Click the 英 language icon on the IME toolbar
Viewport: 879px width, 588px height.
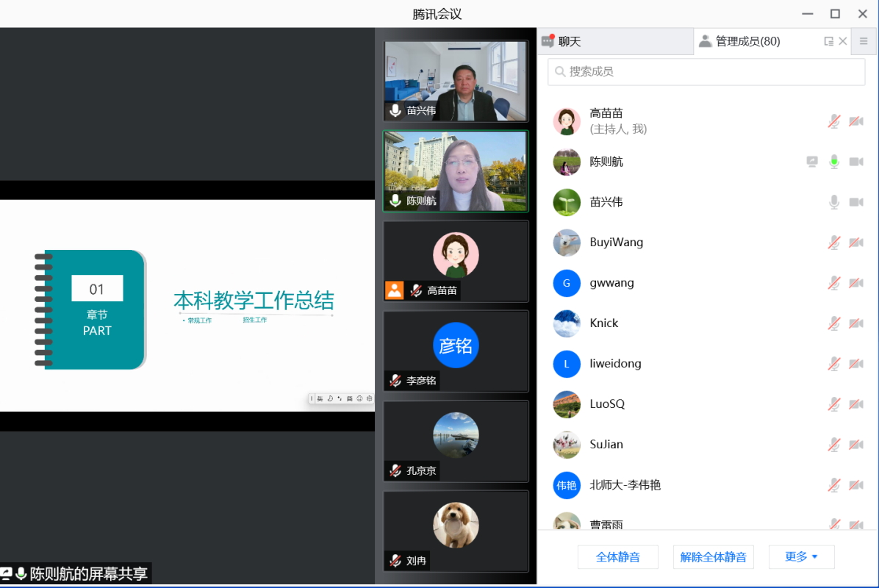pos(321,398)
